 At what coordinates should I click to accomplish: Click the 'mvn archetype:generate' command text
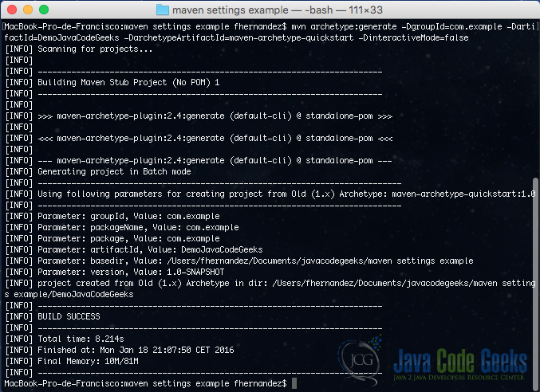pos(344,27)
